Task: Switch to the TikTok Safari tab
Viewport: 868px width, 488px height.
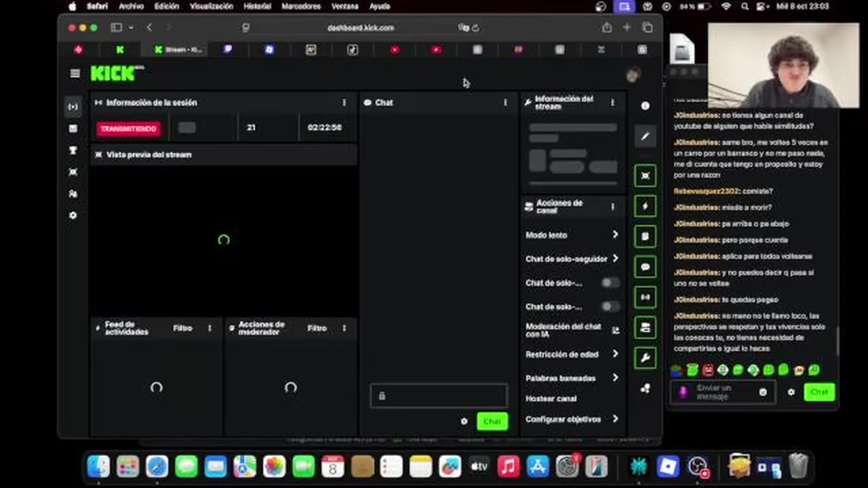Action: point(353,49)
